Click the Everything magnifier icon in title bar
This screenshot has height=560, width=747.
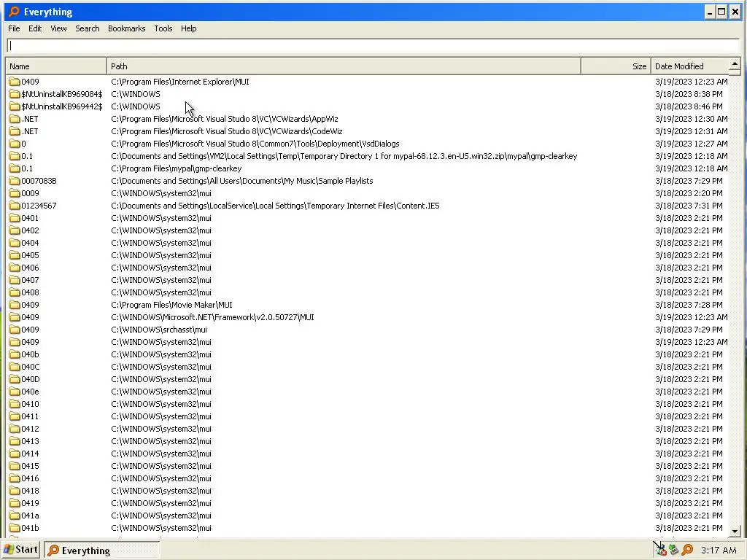click(14, 12)
